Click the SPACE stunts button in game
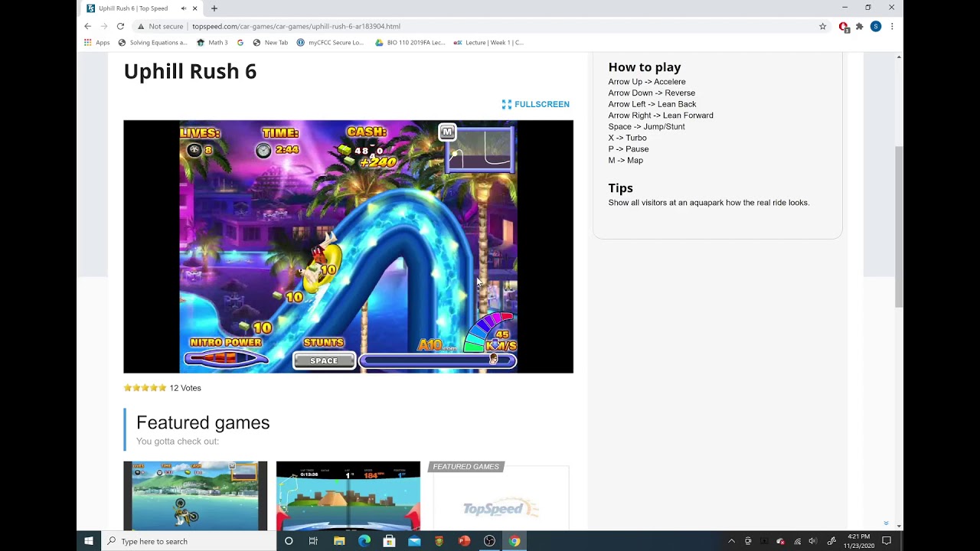 point(324,360)
